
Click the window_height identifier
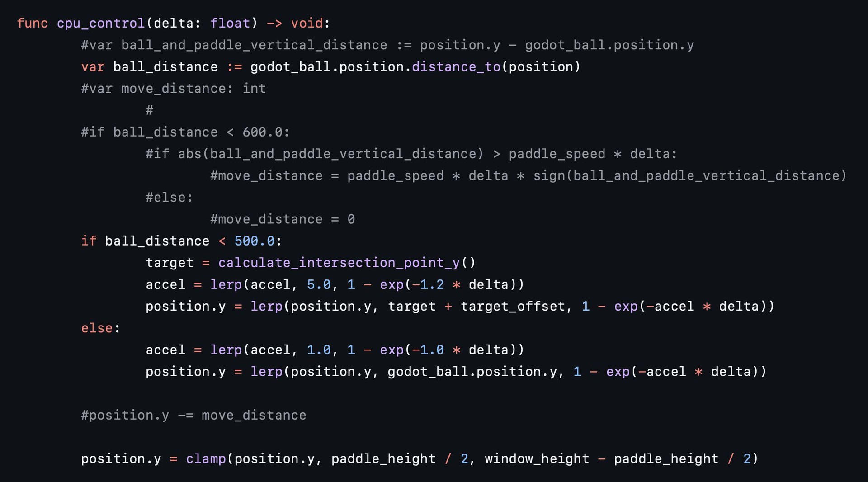click(537, 459)
